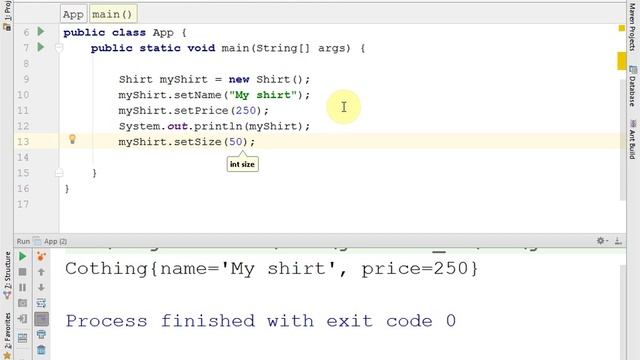Toggle soft-wrap in Run console

tap(41, 303)
